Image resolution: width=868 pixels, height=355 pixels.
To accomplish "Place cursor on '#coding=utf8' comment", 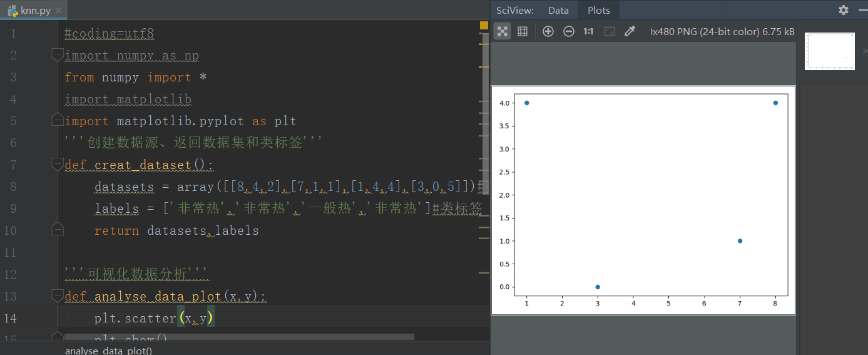I will point(110,33).
